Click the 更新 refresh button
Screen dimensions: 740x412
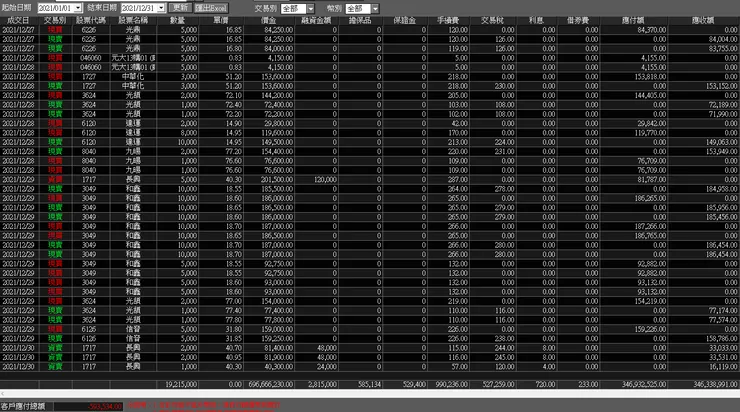pos(180,8)
